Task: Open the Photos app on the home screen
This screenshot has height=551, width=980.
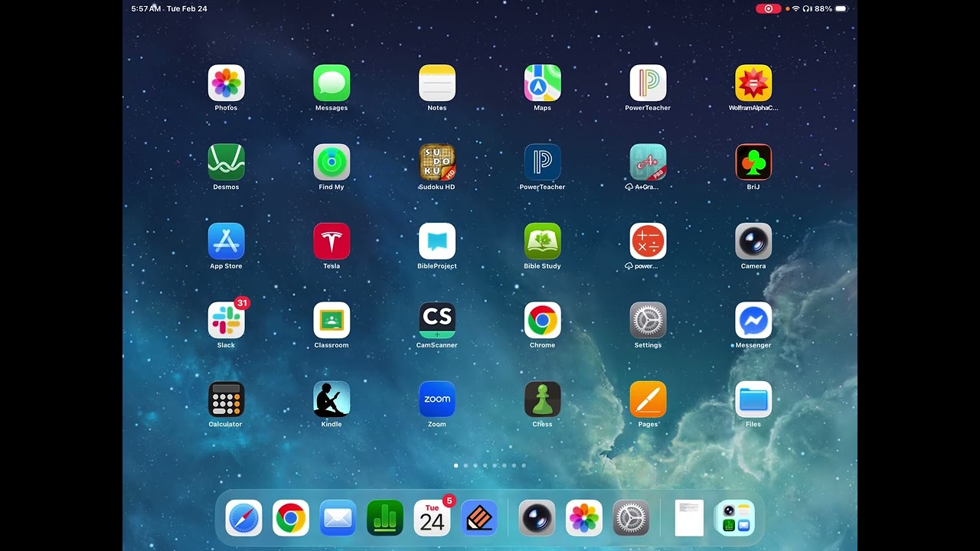Action: point(226,83)
